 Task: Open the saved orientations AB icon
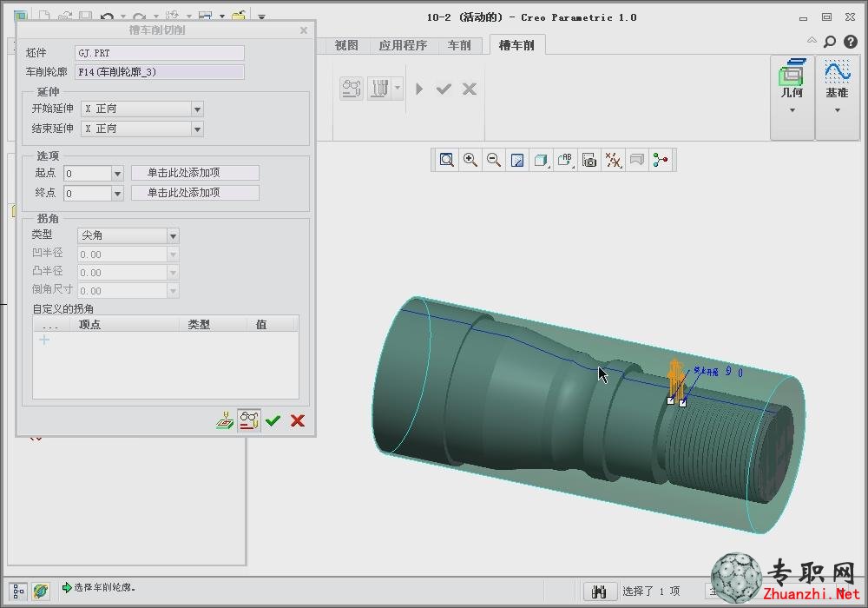click(x=565, y=160)
